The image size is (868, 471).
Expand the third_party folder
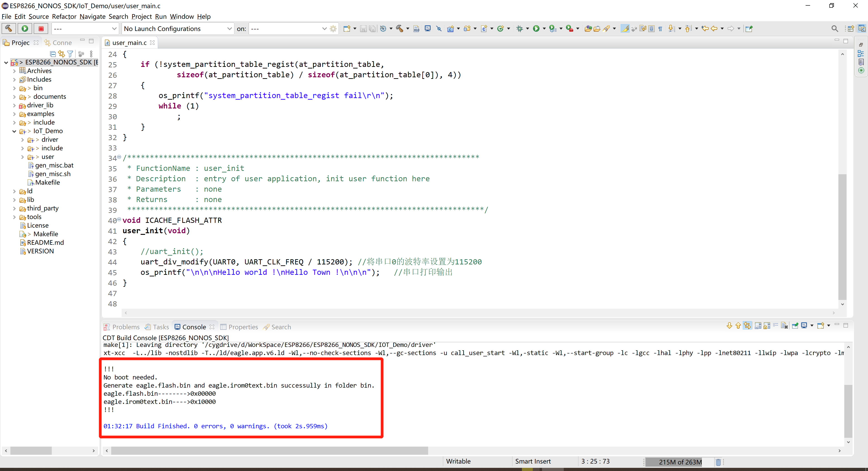coord(14,209)
